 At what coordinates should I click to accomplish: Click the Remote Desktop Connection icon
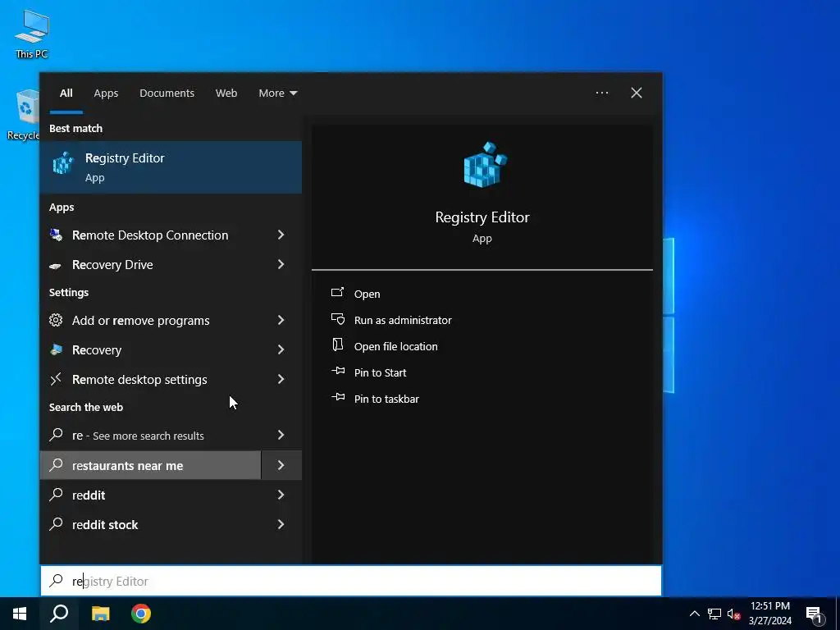coord(56,235)
